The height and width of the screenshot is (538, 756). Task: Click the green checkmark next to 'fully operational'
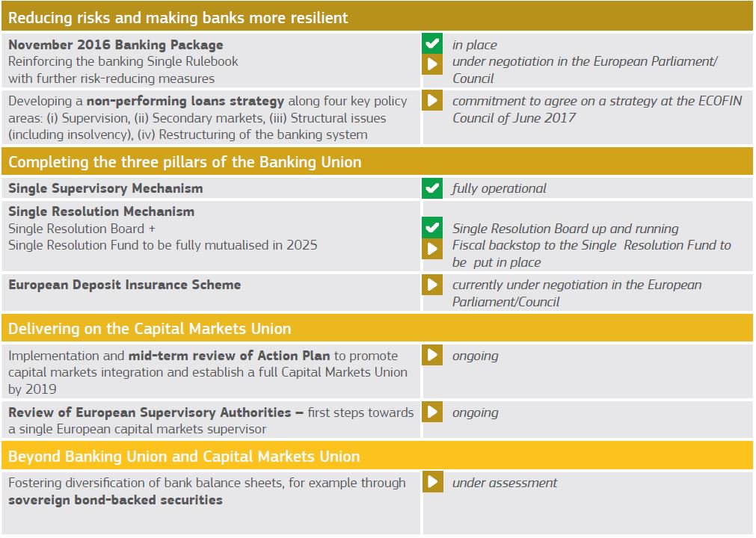point(432,188)
